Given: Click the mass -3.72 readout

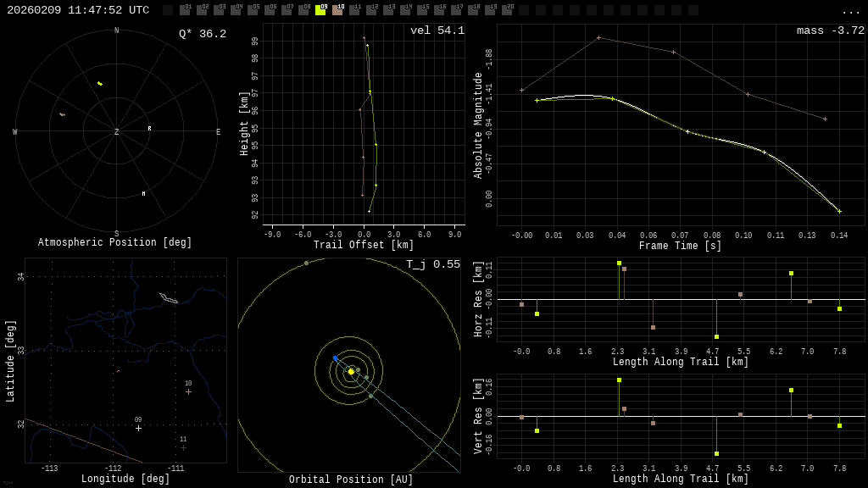Looking at the screenshot, I should pos(830,30).
